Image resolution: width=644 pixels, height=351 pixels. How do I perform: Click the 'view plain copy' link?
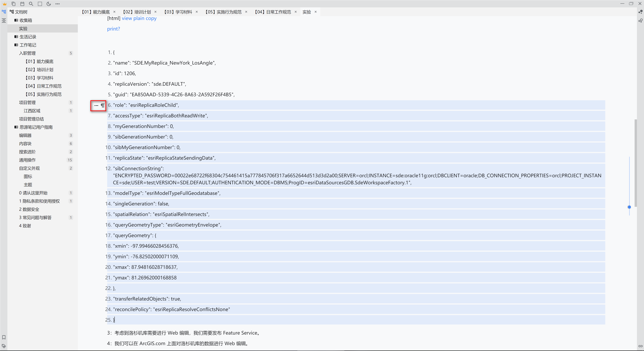(139, 18)
